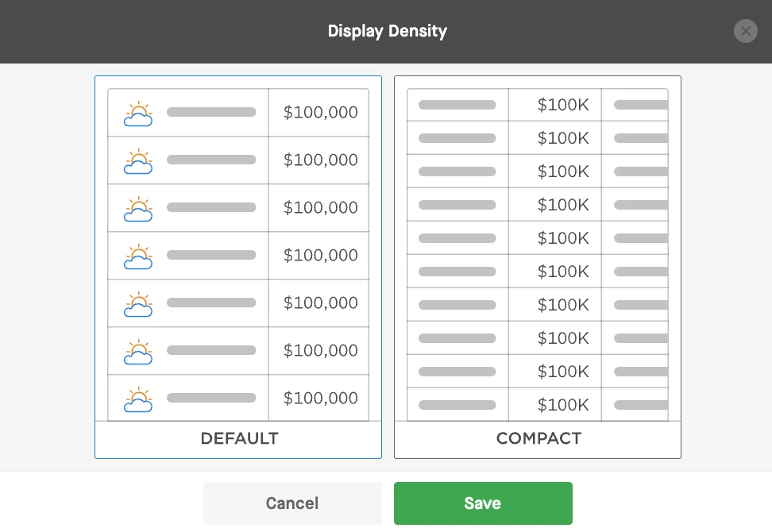Image resolution: width=772 pixels, height=532 pixels.
Task: Click last $100,000 value in Default preview
Action: tap(321, 398)
